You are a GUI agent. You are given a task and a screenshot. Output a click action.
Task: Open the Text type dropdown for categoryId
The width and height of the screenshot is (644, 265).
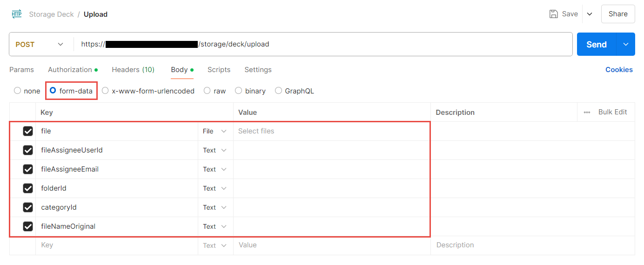pos(215,207)
